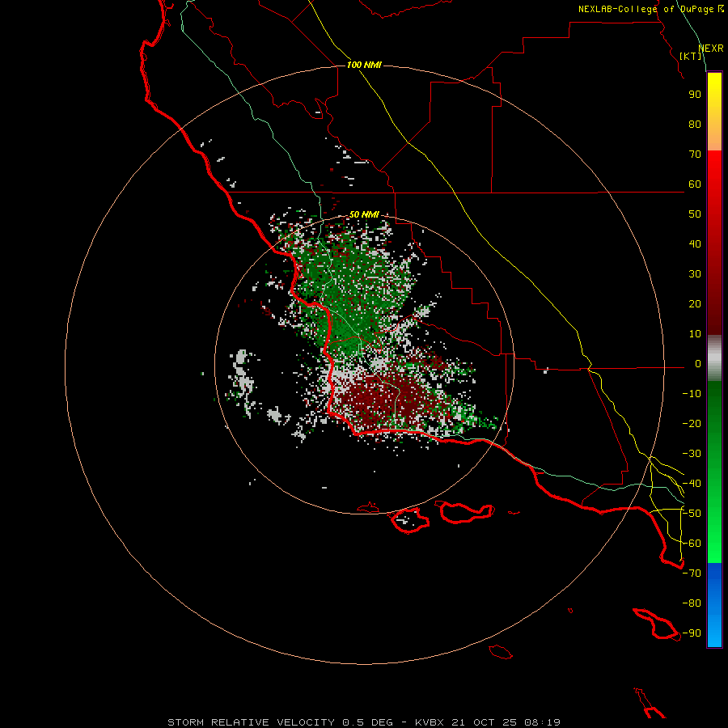Click the 'NEXR' label above the color scale
728x728 pixels.
[x=711, y=49]
